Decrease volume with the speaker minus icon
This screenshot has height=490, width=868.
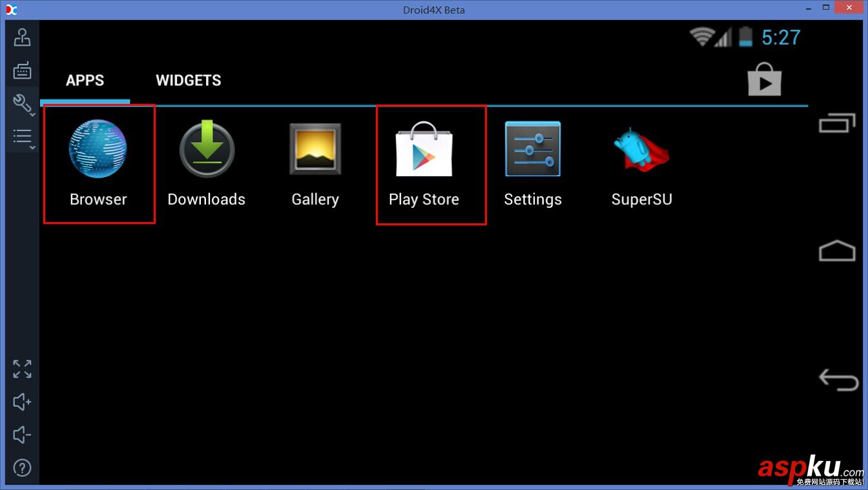click(x=22, y=435)
